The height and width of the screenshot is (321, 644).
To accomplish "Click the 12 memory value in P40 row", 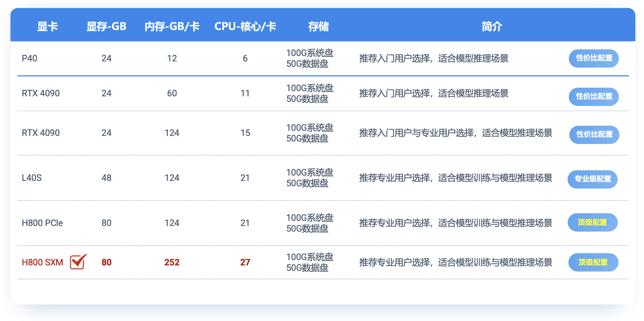I will pyautogui.click(x=172, y=58).
